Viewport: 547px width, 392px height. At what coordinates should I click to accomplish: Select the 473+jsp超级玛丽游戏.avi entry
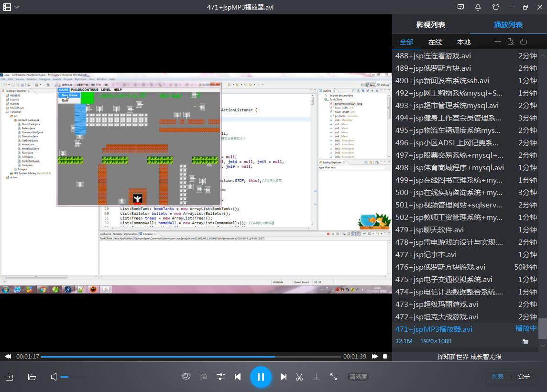(466, 305)
